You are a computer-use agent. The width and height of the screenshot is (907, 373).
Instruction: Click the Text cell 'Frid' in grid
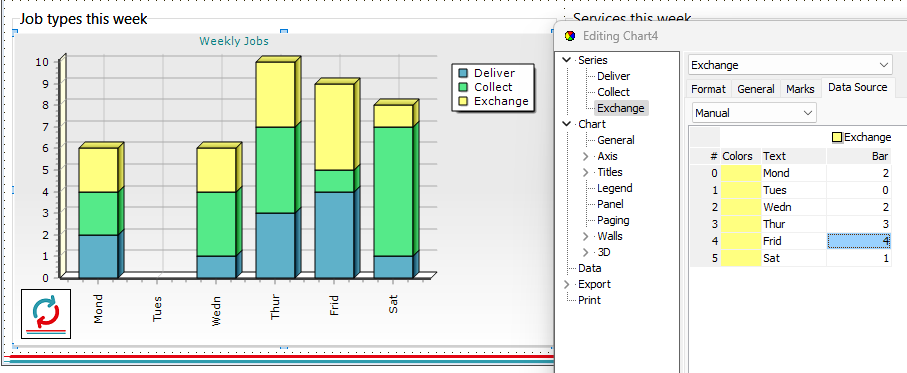click(794, 241)
